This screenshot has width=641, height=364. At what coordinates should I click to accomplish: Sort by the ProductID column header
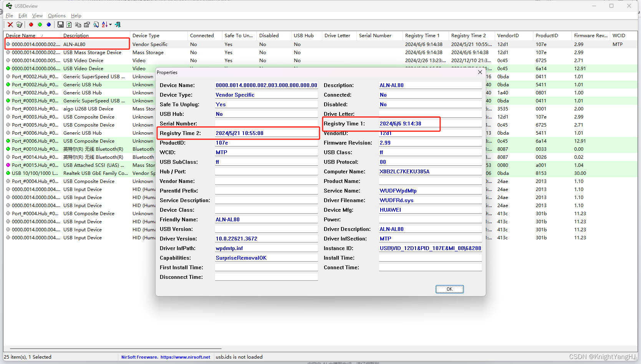click(553, 35)
